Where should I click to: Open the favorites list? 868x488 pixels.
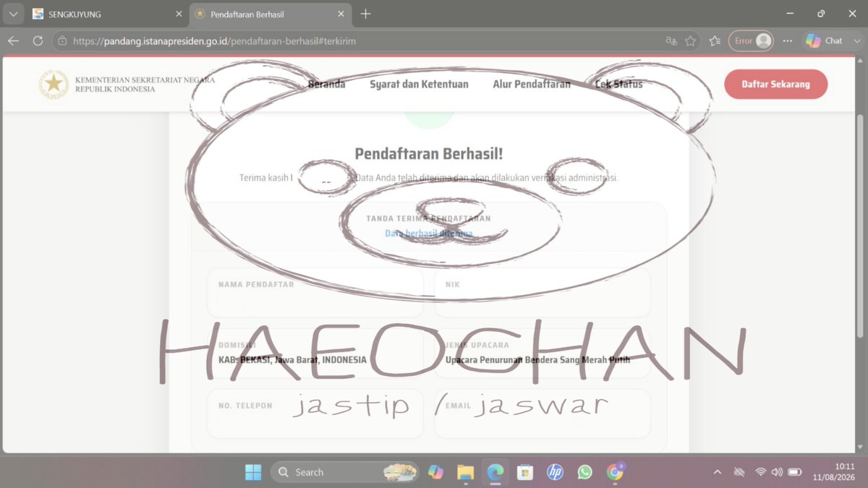[x=715, y=41]
